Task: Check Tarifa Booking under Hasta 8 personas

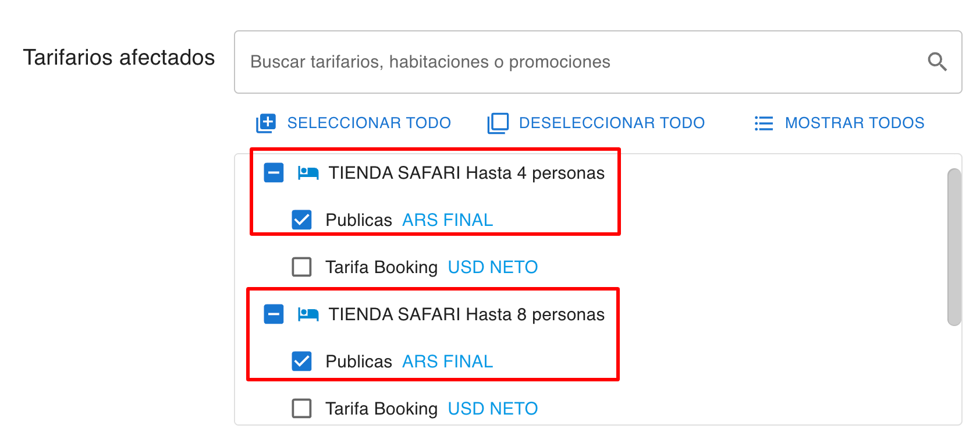Action: coord(301,409)
